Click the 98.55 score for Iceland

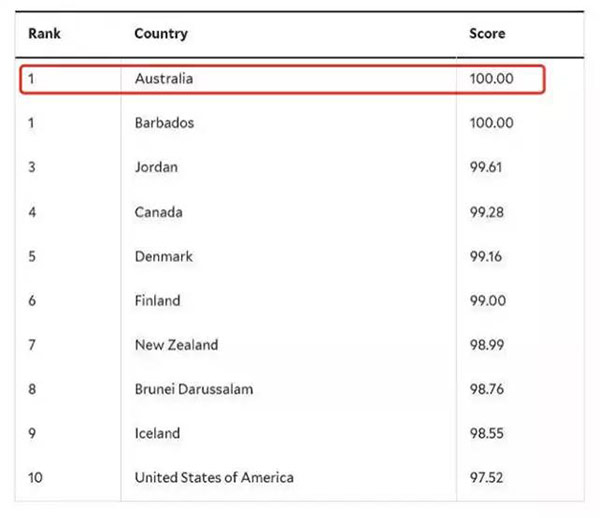click(x=486, y=433)
